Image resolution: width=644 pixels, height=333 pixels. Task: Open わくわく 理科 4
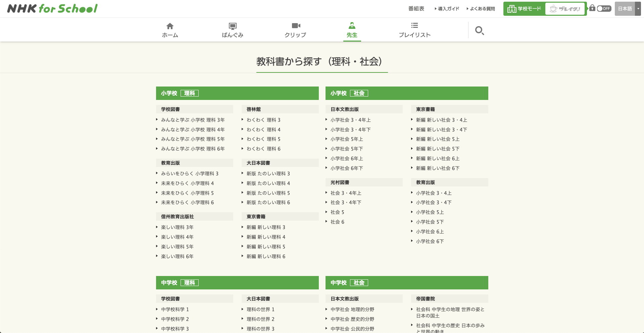[x=263, y=130]
